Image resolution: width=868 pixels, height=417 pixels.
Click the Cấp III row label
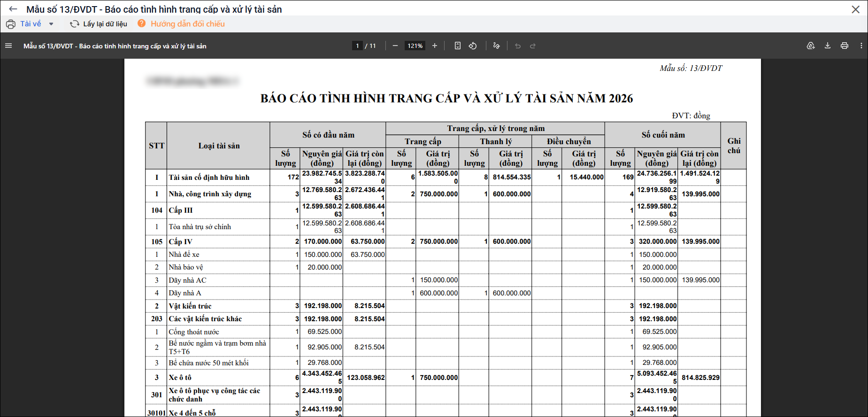(181, 210)
